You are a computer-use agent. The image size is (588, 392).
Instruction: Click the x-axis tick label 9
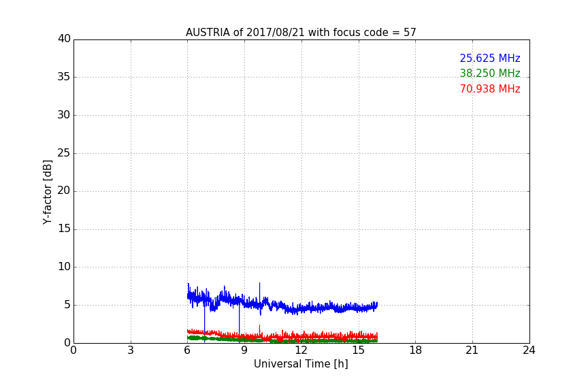tap(244, 350)
